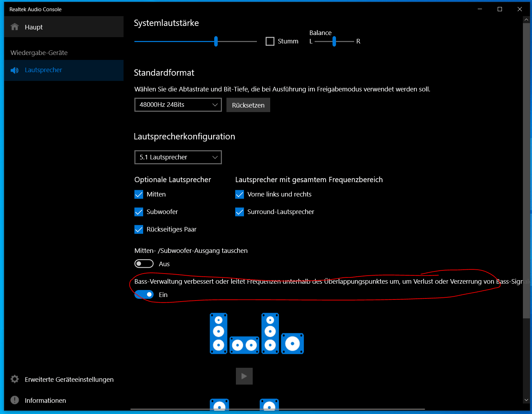Click the exclamation info icon
The height and width of the screenshot is (414, 532).
click(15, 400)
